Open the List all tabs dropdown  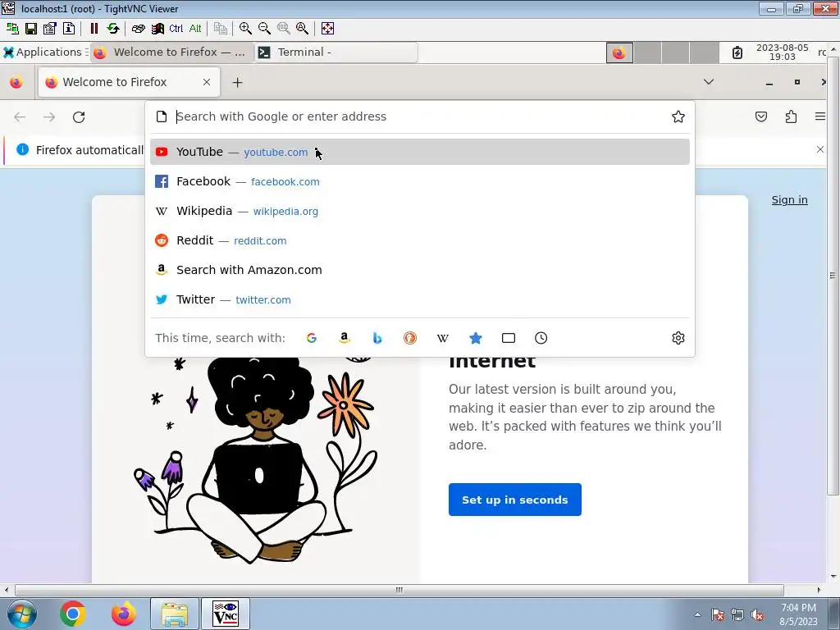pos(708,82)
